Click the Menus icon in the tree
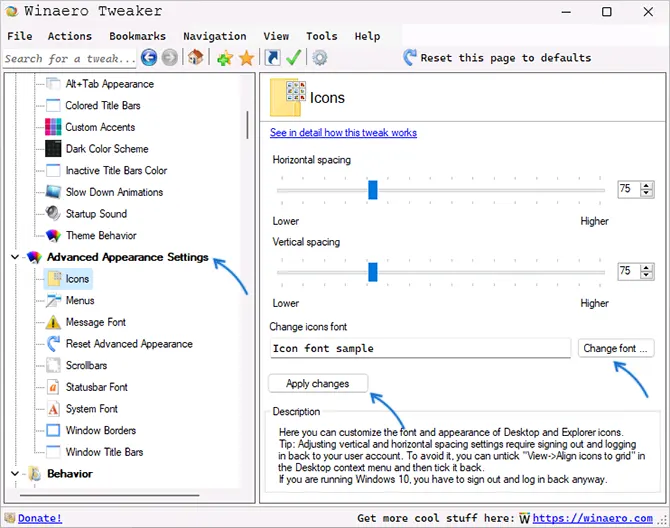The image size is (670, 528). pyautogui.click(x=53, y=300)
